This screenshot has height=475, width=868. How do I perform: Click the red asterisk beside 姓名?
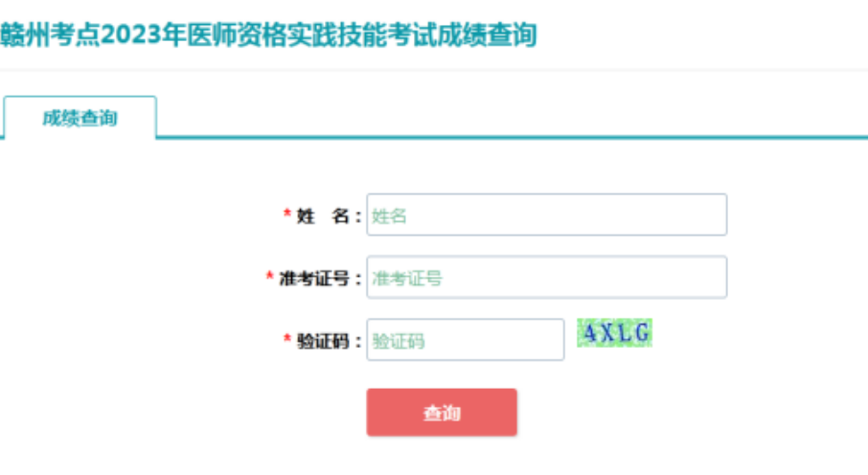point(286,214)
